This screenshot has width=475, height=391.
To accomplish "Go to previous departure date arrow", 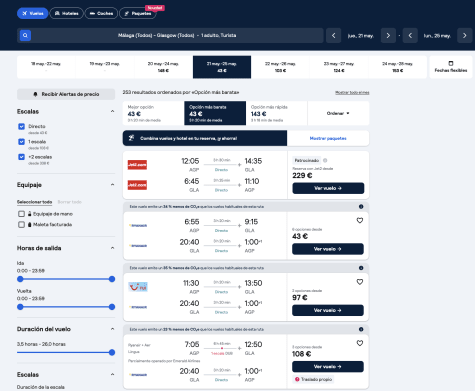I will click(x=333, y=35).
